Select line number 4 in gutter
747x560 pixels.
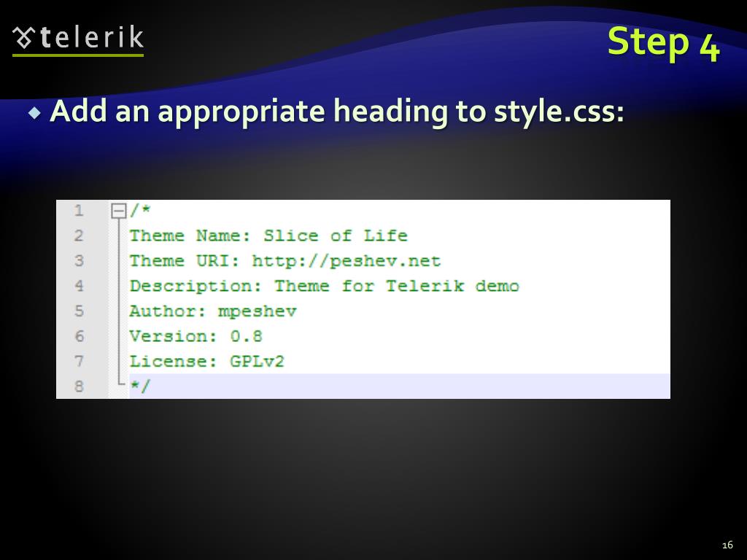click(x=79, y=286)
